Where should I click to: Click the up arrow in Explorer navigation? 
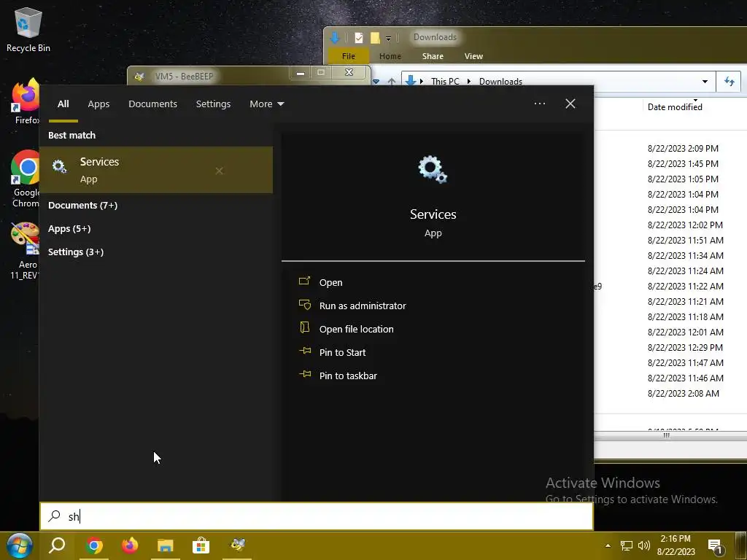392,82
